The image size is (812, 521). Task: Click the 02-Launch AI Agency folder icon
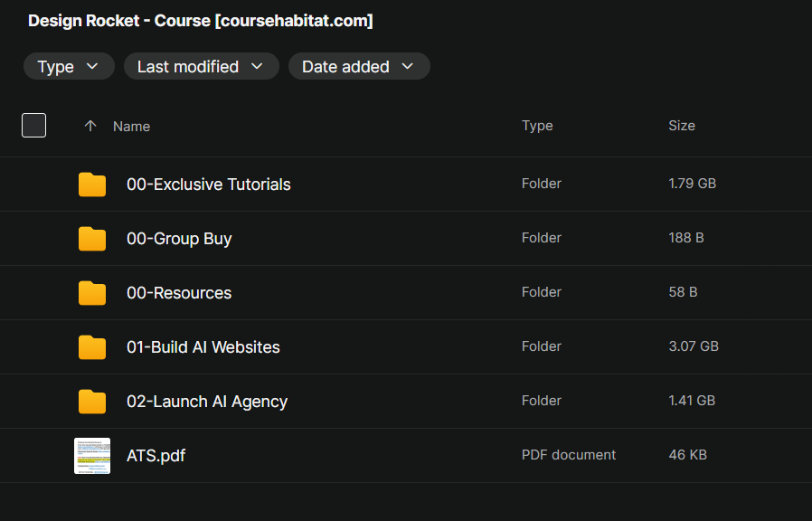coord(92,402)
